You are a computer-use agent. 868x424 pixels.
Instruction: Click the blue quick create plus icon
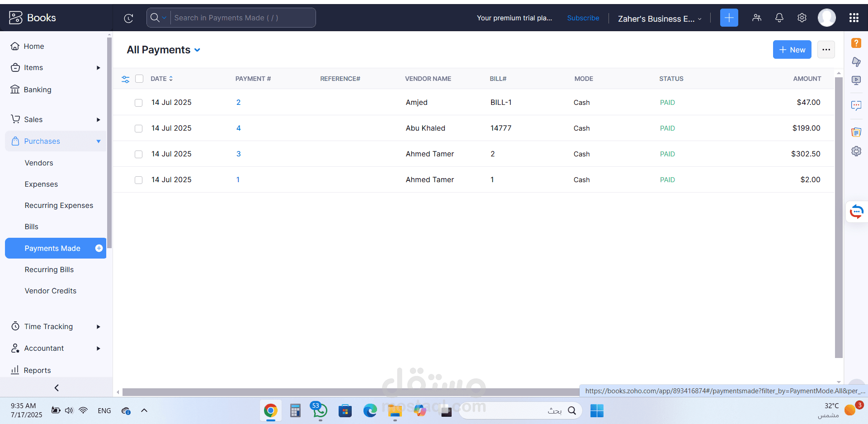click(x=729, y=18)
